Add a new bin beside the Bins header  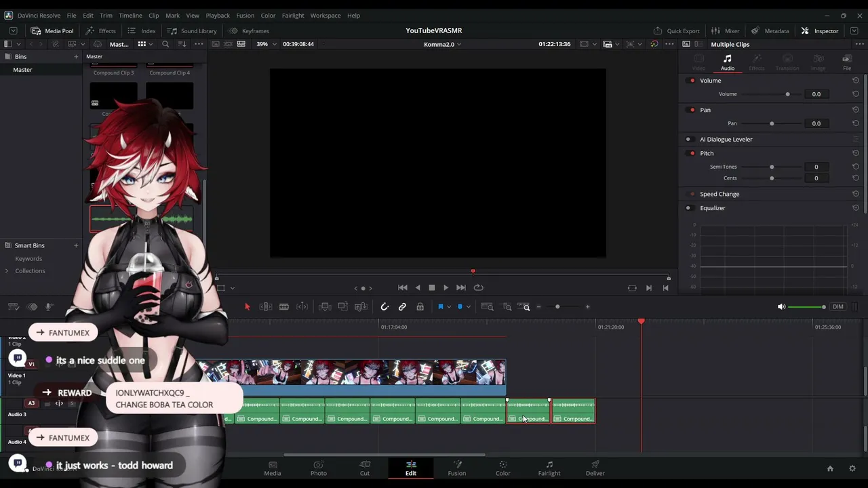point(76,57)
